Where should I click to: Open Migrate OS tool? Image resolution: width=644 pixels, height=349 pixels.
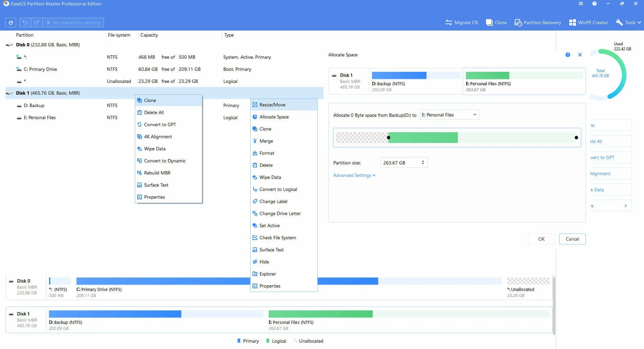[x=462, y=22]
